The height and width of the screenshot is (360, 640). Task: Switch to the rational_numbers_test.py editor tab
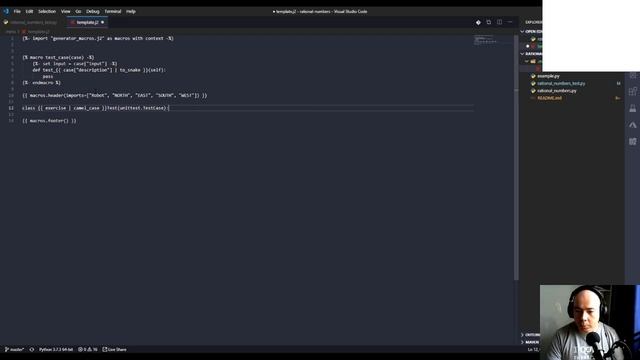(x=33, y=22)
